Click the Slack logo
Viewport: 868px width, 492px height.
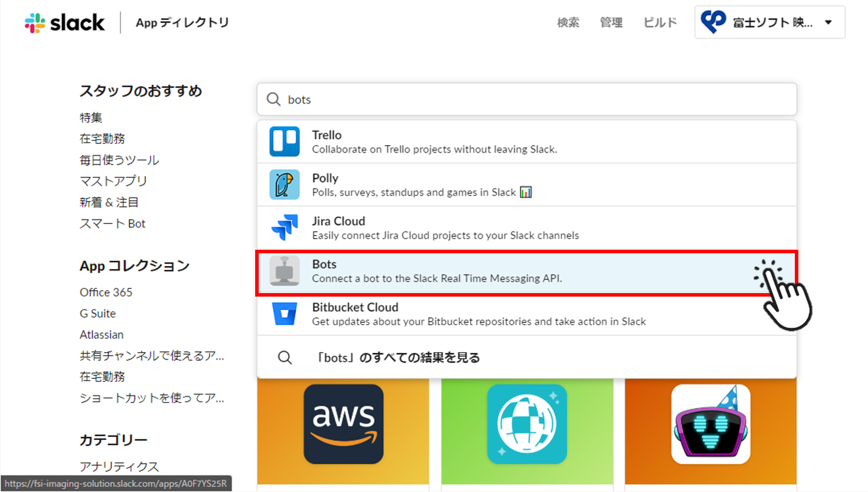coord(64,23)
